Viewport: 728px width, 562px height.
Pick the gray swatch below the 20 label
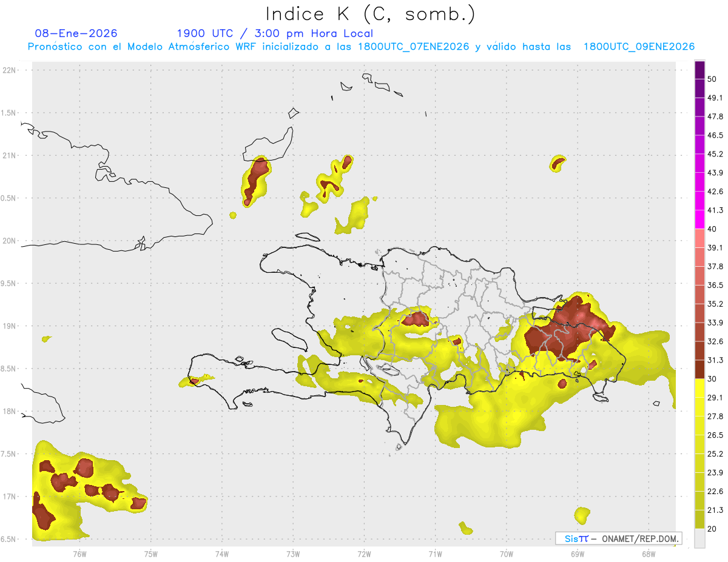[700, 538]
